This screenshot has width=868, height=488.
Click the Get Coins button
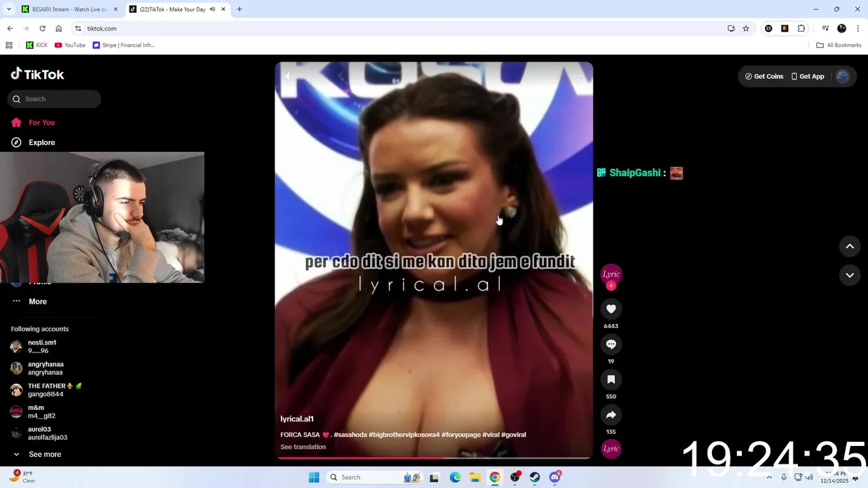coord(764,77)
